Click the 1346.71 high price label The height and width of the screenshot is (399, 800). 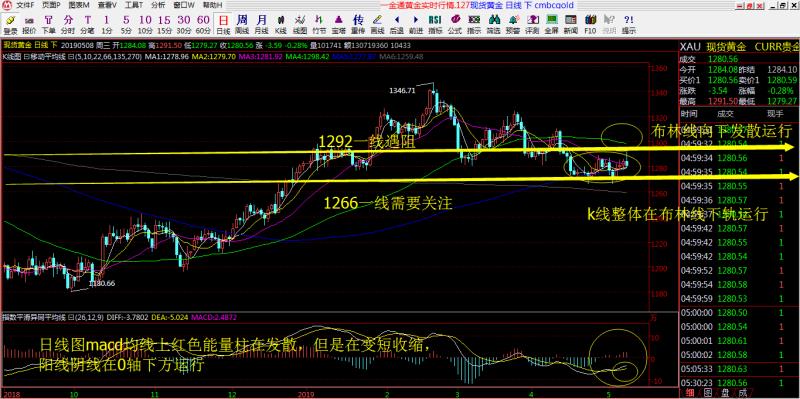[402, 90]
